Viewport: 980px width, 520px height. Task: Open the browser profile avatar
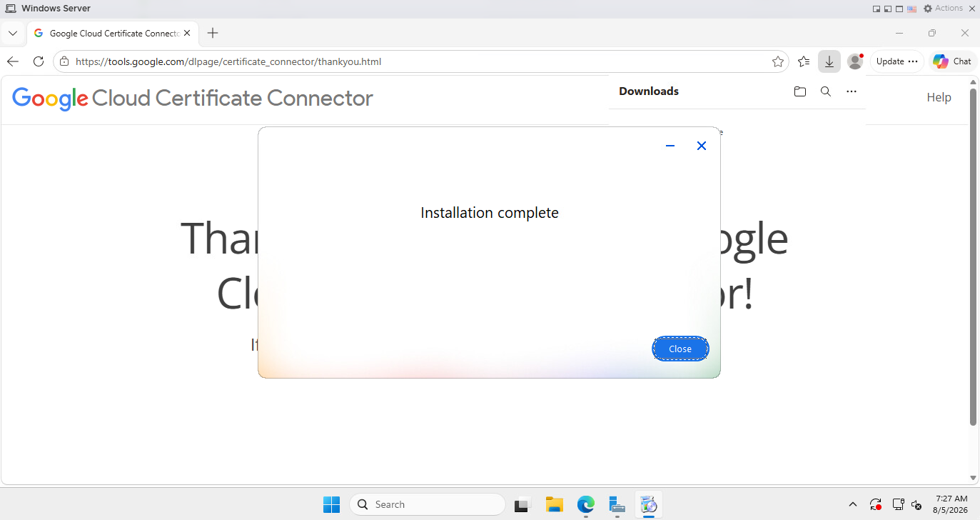tap(855, 61)
